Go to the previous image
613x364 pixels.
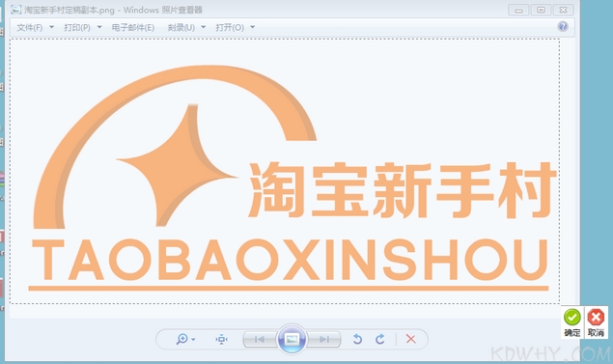[260, 339]
